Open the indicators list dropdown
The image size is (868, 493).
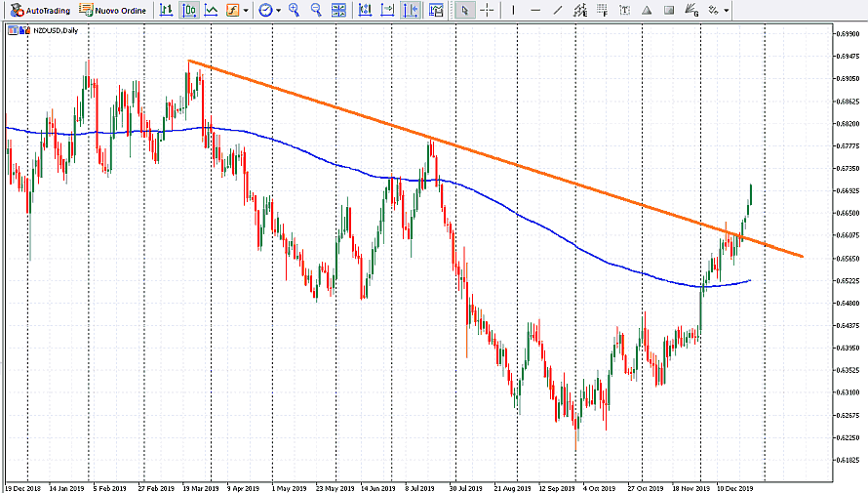(245, 11)
